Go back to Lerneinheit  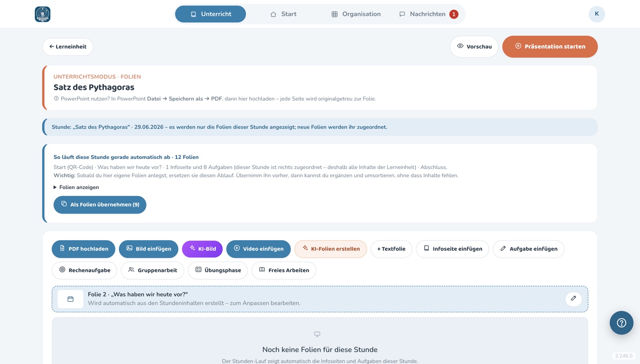point(68,47)
